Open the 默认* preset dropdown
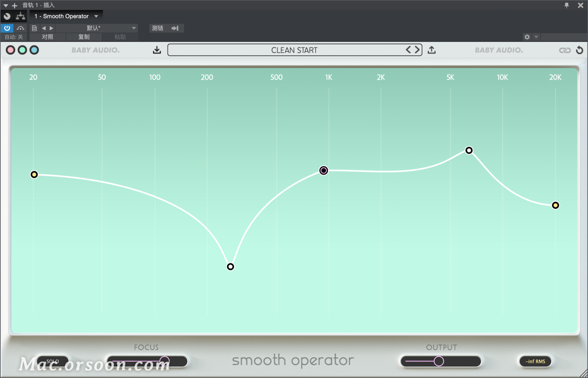The width and height of the screenshot is (588, 378). (x=97, y=28)
